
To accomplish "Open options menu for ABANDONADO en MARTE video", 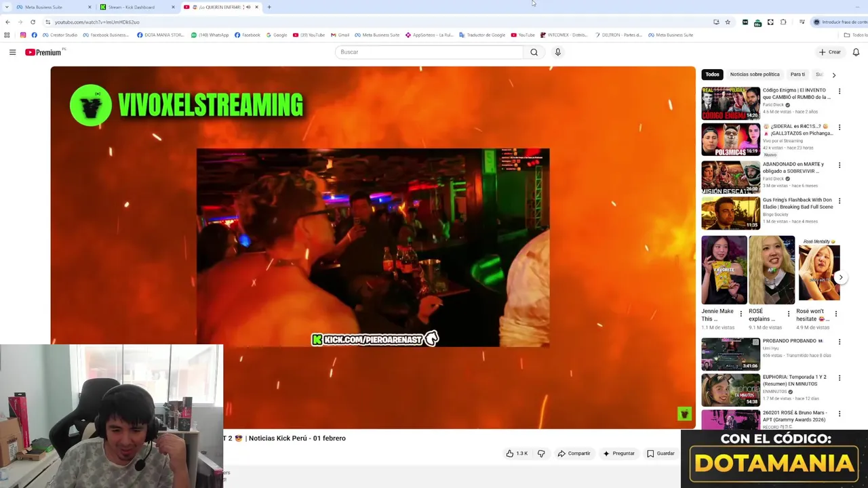I will click(x=839, y=165).
